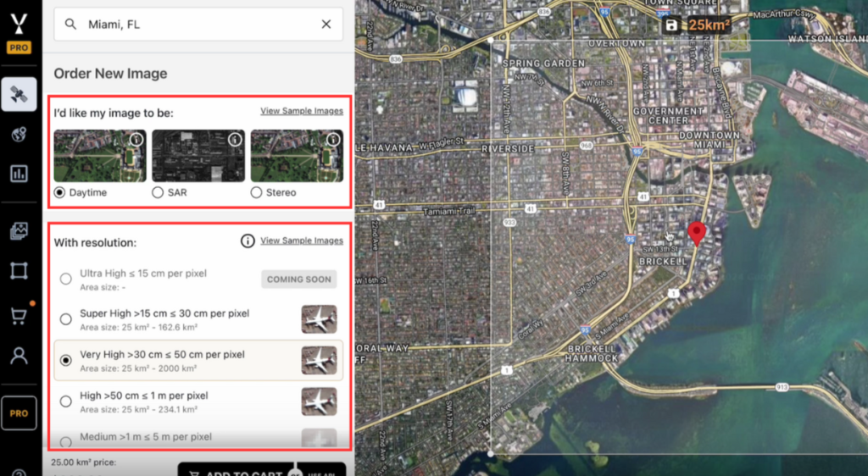868x476 pixels.
Task: Open View Sample Images link for resolution
Action: [x=301, y=241]
